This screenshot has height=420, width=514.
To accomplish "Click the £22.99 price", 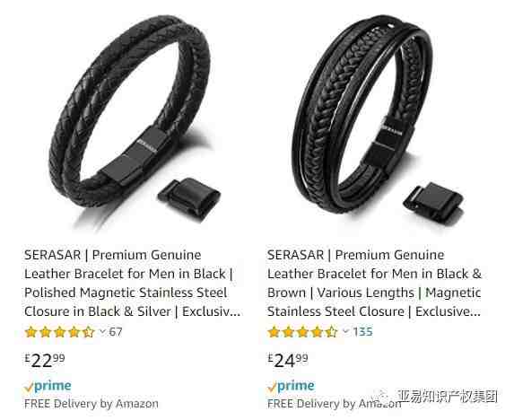I will [45, 361].
